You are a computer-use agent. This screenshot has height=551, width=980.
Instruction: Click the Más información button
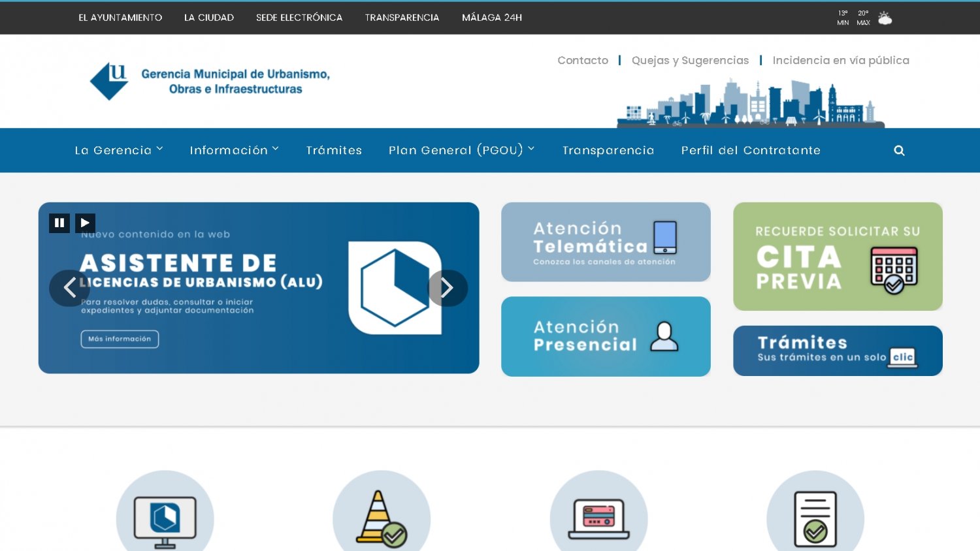click(x=120, y=339)
